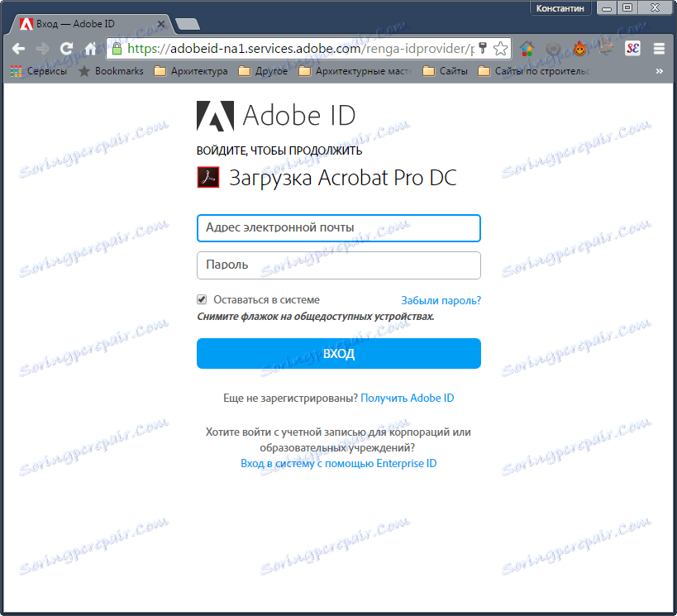677x616 pixels.
Task: Open the Забыли пароль? link
Action: [441, 300]
